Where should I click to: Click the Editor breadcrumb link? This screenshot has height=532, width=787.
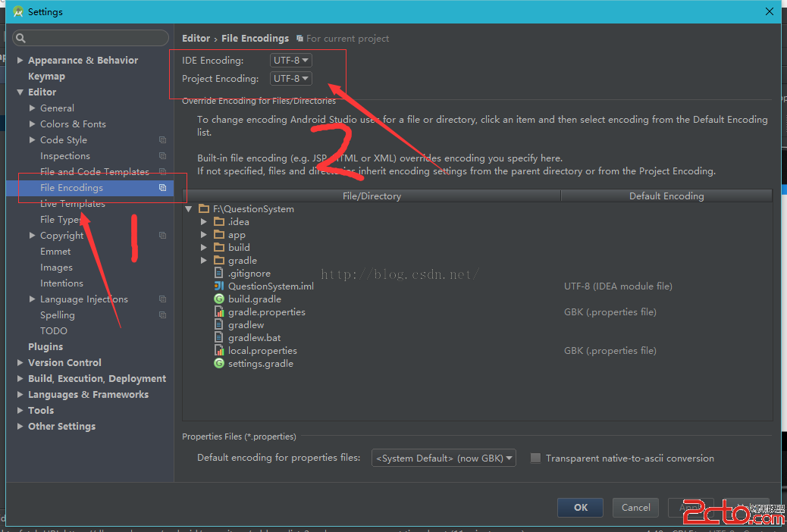196,39
